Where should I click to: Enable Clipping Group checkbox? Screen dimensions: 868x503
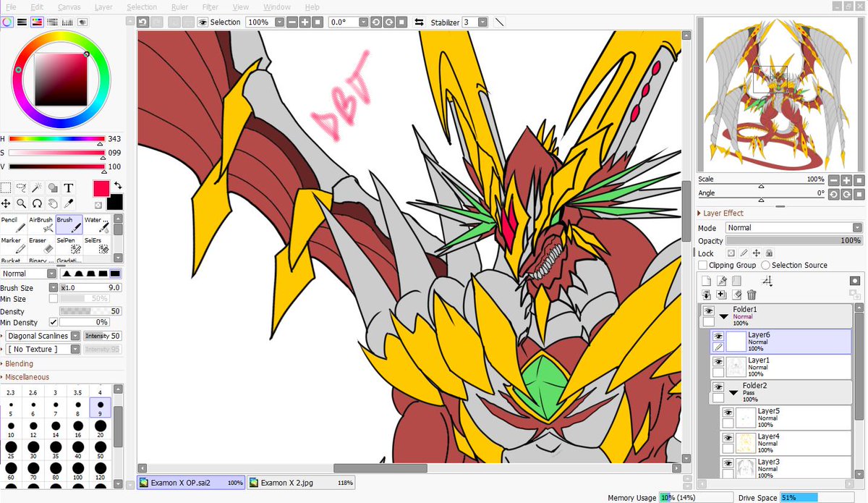(702, 266)
